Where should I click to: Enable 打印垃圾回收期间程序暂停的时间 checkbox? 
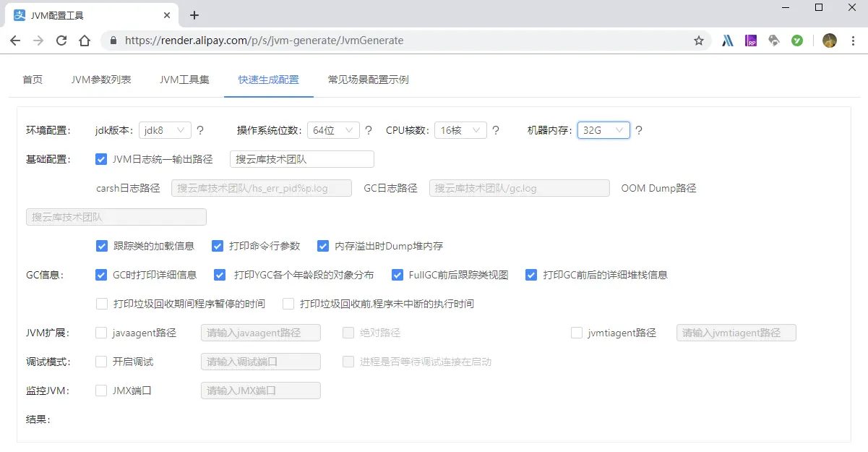(101, 304)
